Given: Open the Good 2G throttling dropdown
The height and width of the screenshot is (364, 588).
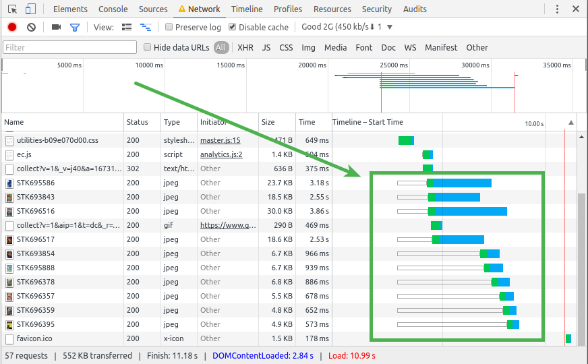Looking at the screenshot, I should point(347,27).
